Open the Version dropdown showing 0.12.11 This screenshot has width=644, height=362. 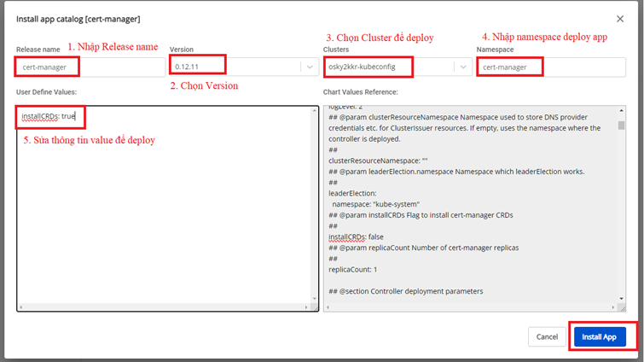pos(235,67)
